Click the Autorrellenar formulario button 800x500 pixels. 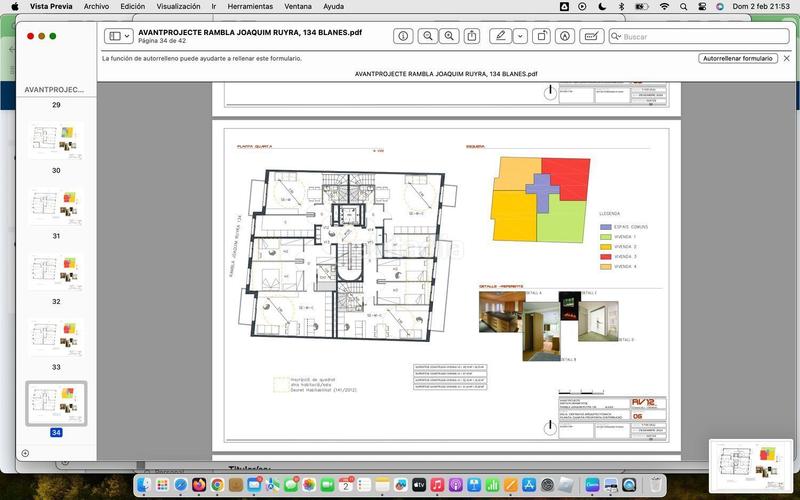pos(738,59)
